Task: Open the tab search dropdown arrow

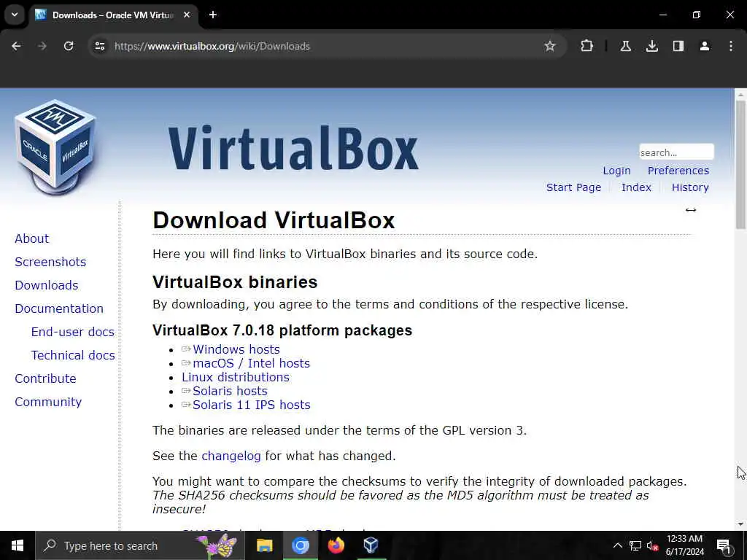Action: pyautogui.click(x=15, y=15)
